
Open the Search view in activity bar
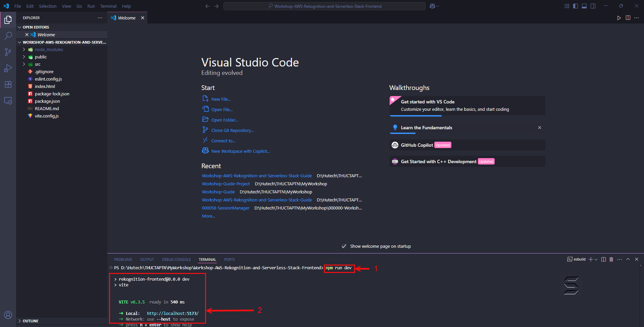(x=8, y=36)
